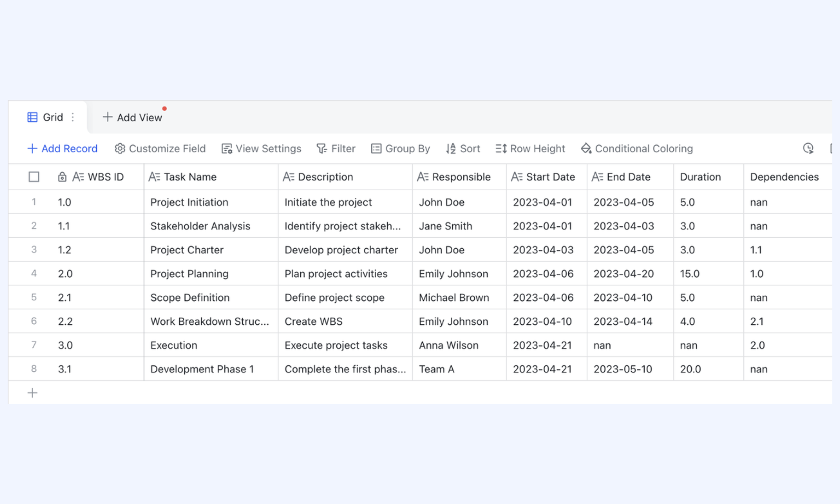The height and width of the screenshot is (504, 840).
Task: Click the Initiate the project description
Action: tap(345, 202)
